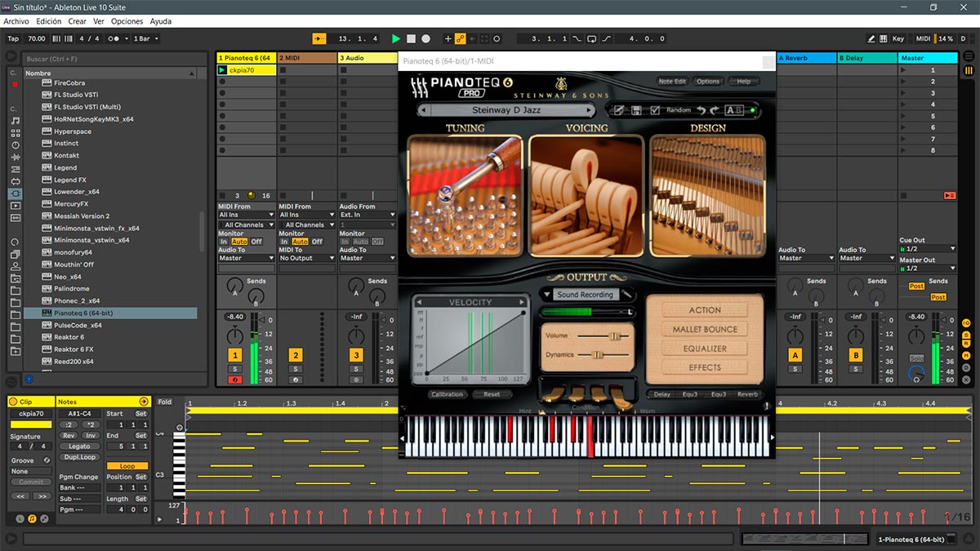Viewport: 980px width, 551px height.
Task: Open track 1 All Channels dropdown
Action: pos(247,224)
